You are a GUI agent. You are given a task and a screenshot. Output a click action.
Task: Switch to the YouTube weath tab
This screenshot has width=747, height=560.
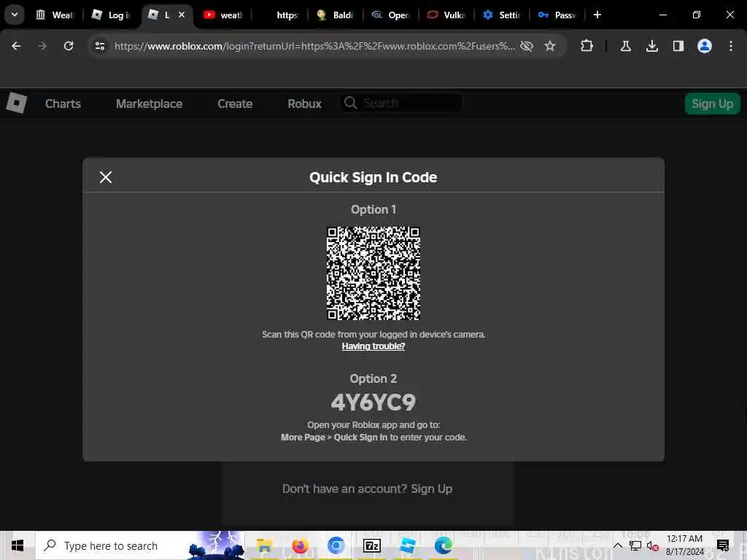point(223,15)
